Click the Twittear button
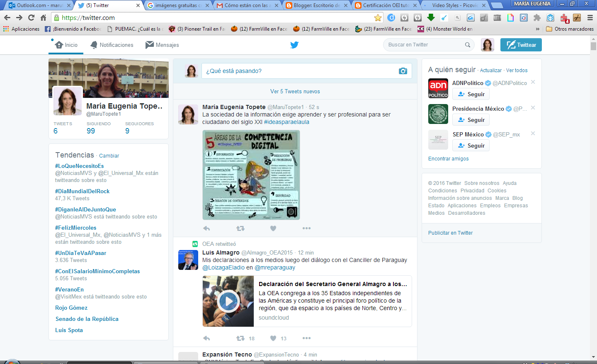Image resolution: width=597 pixels, height=364 pixels. point(521,45)
